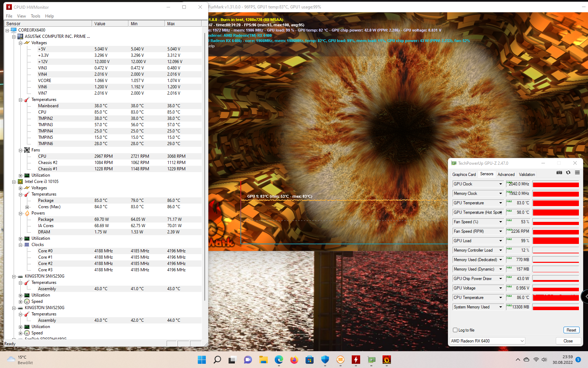Viewport: 588px width, 368px height.
Task: Launch Microsoft Edge from the taskbar
Action: (279, 360)
